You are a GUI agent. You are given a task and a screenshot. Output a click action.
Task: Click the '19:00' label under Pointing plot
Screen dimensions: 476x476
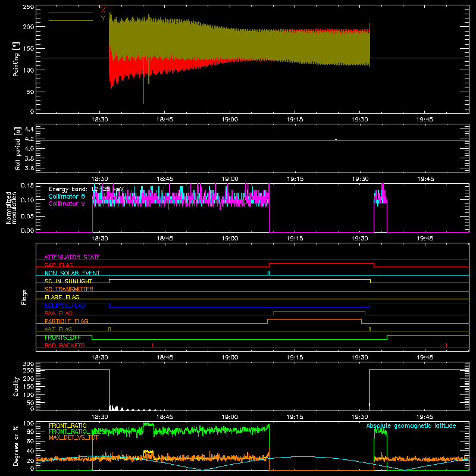[230, 120]
